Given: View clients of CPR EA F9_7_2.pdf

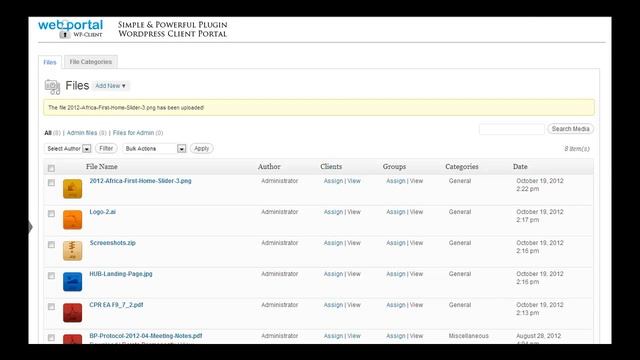Looking at the screenshot, I should (354, 305).
